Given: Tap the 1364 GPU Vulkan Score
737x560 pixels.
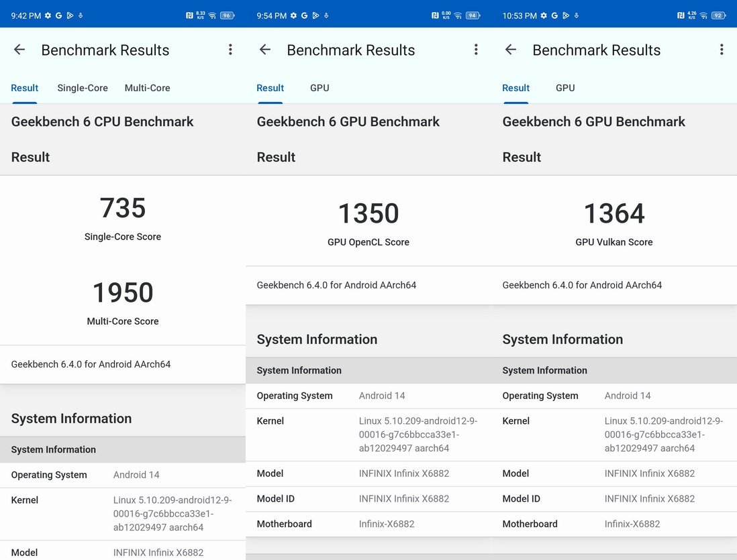Looking at the screenshot, I should [x=614, y=213].
